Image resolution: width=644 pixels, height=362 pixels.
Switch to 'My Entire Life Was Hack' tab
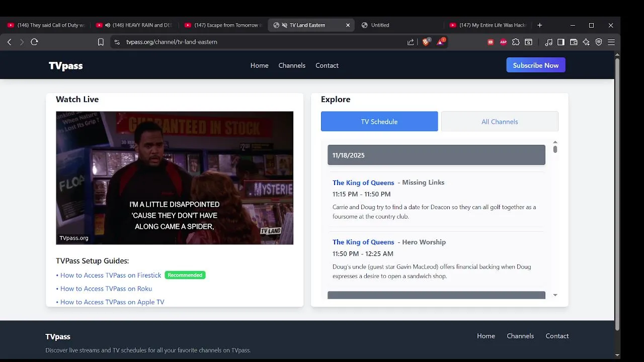coord(487,25)
